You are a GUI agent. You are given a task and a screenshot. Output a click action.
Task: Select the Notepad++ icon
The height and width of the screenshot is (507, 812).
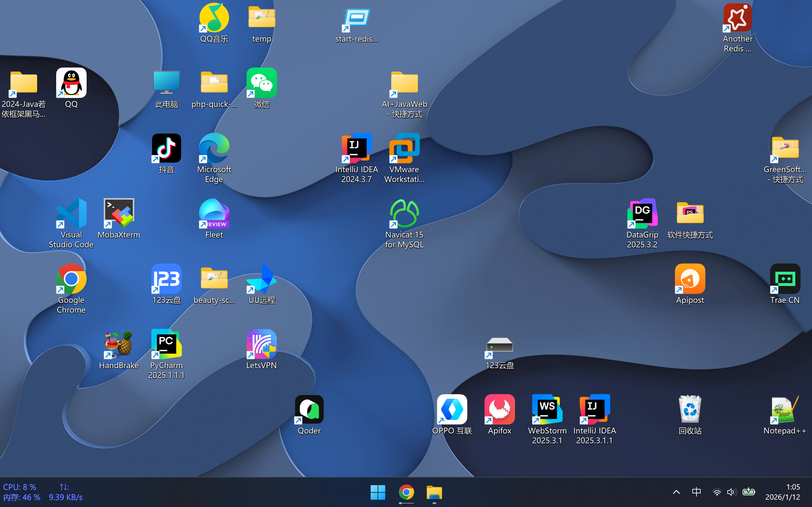click(785, 409)
